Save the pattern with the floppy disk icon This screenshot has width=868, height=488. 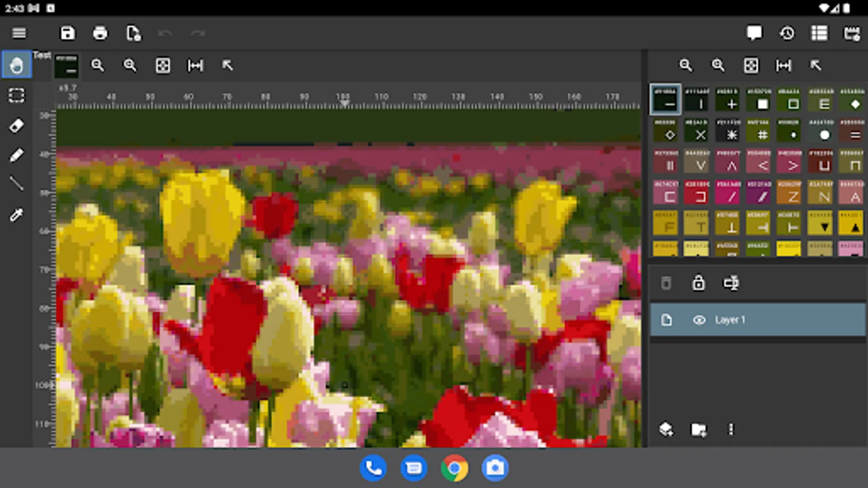[x=67, y=33]
